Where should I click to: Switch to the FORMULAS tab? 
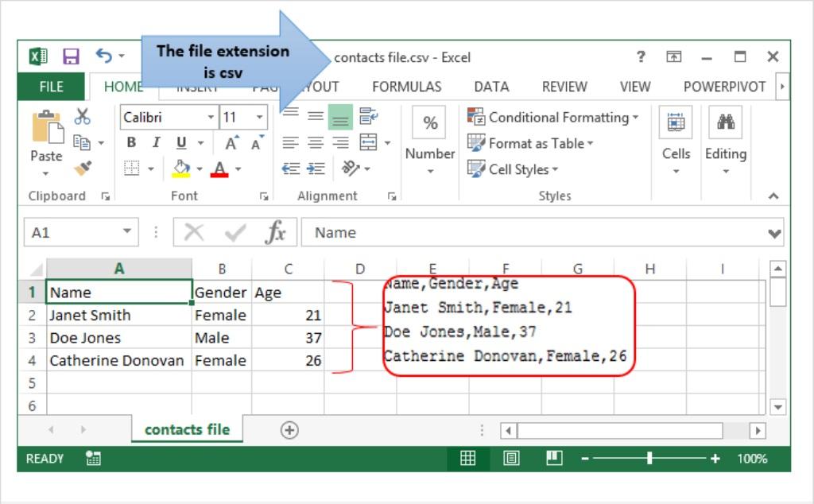(406, 87)
